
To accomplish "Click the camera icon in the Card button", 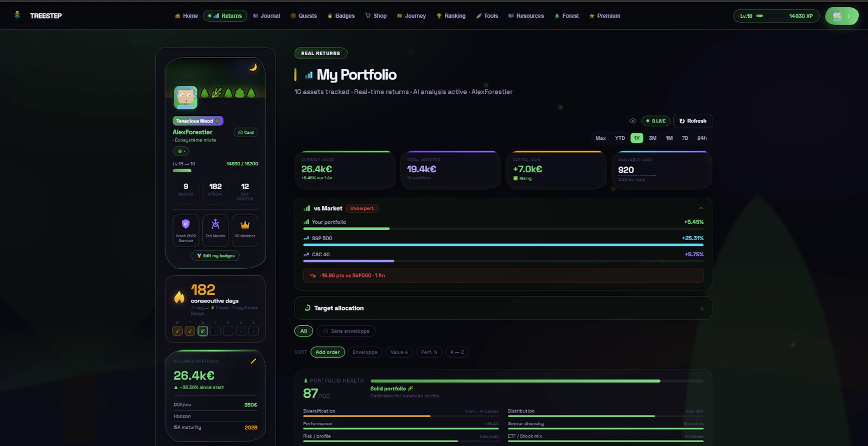I will tap(240, 132).
